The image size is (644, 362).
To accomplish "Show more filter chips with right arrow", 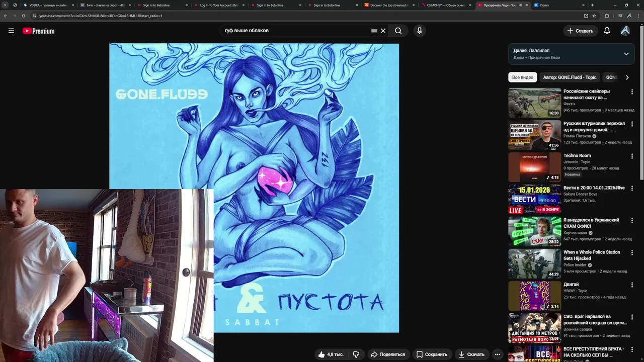I will [627, 77].
